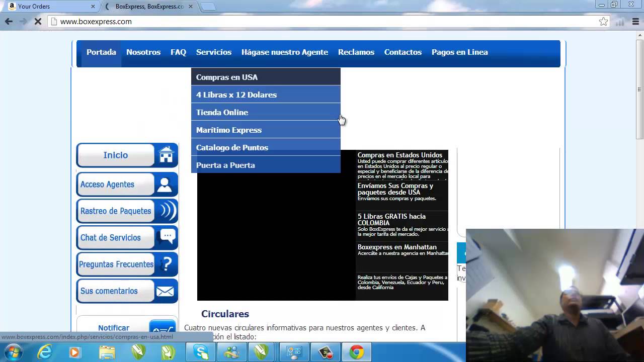The width and height of the screenshot is (644, 362).
Task: Switch to Google Chrome in the taskbar
Action: point(357,352)
